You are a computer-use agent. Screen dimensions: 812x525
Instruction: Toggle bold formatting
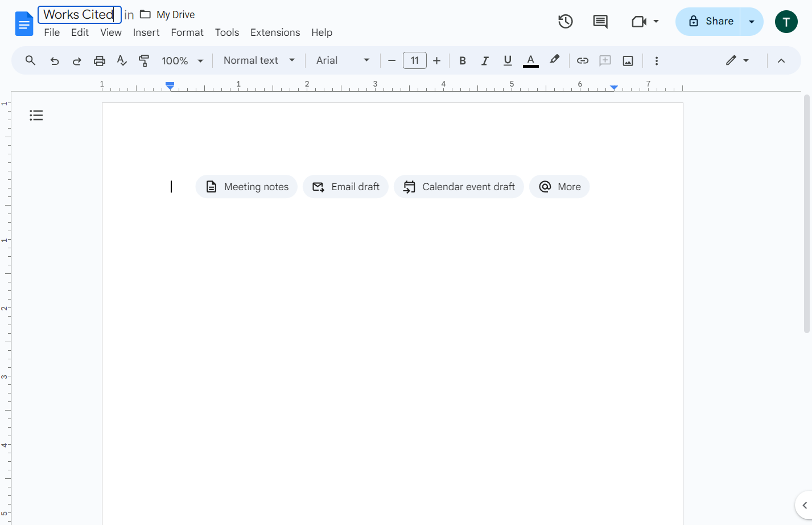click(463, 60)
